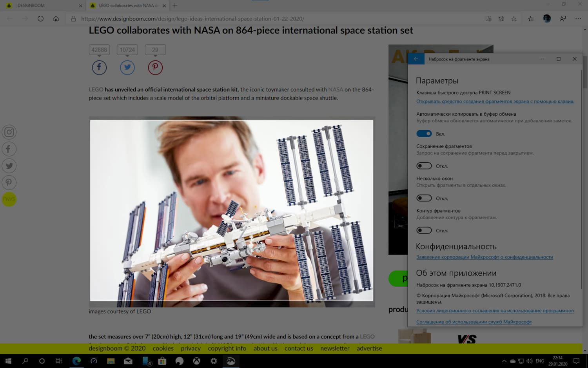Tweet article via Twitter icon under 10724 count
The height and width of the screenshot is (368, 588).
coord(127,67)
